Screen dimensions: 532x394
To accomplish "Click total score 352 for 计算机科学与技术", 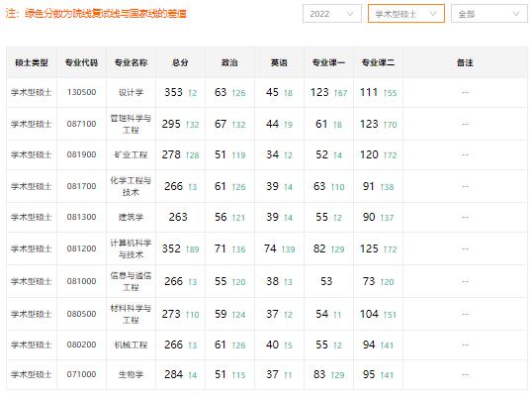I will pyautogui.click(x=171, y=248).
